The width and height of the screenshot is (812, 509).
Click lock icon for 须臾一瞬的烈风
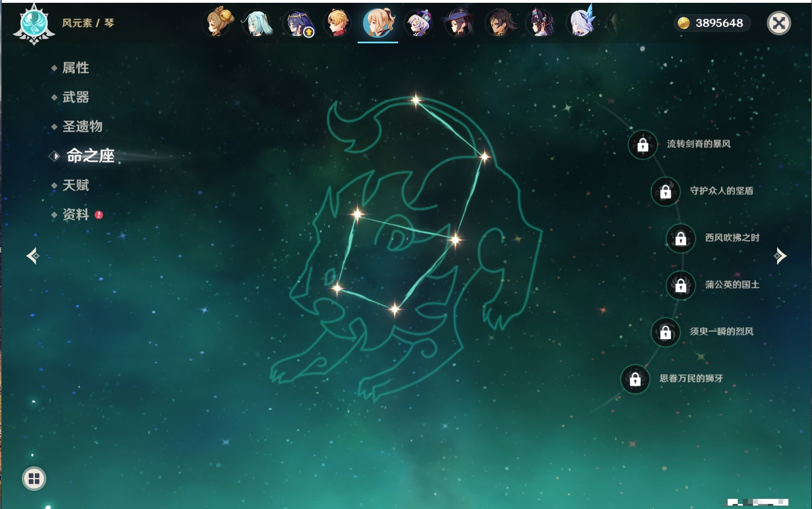[666, 332]
